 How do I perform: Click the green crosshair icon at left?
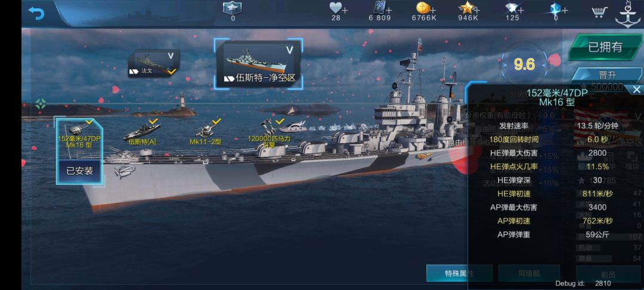pyautogui.click(x=41, y=103)
